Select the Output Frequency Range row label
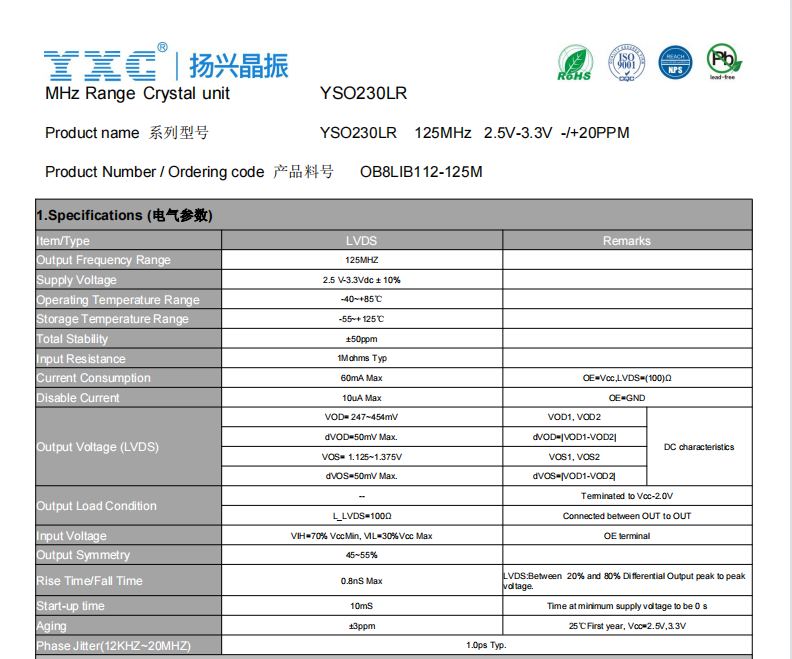The width and height of the screenshot is (792, 659). [x=103, y=260]
